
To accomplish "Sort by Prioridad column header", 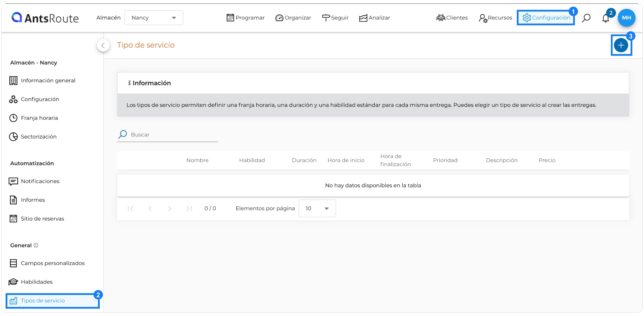I will (x=445, y=160).
